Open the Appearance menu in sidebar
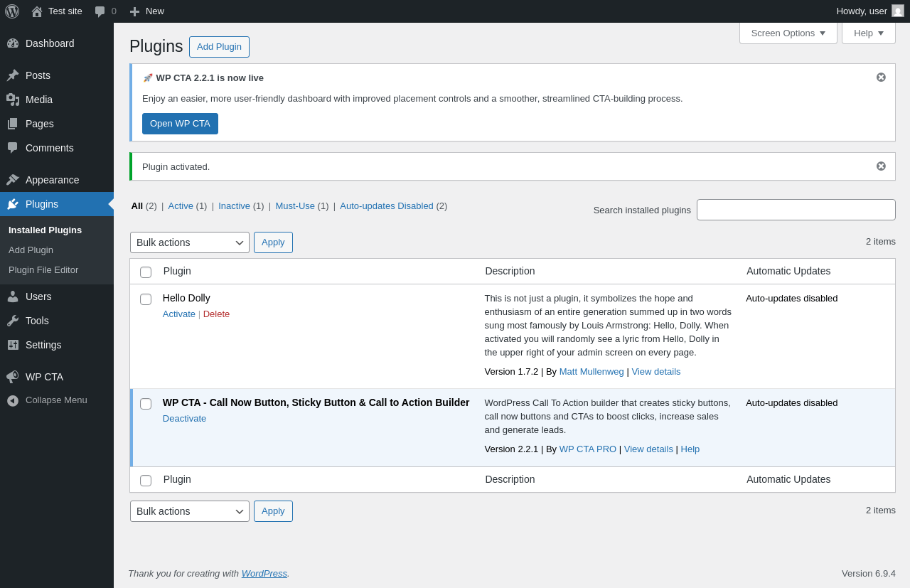This screenshot has height=588, width=910. coord(53,180)
